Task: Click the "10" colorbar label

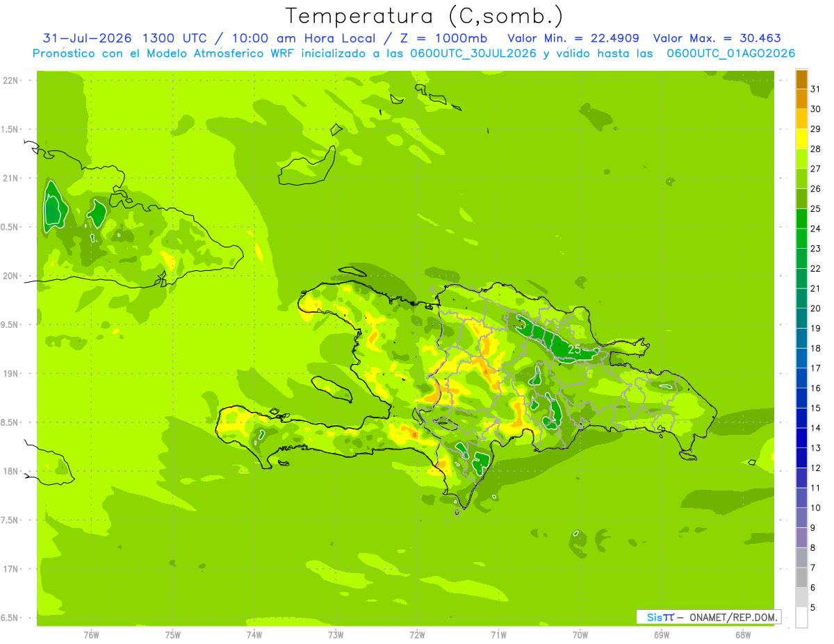Action: (x=816, y=508)
